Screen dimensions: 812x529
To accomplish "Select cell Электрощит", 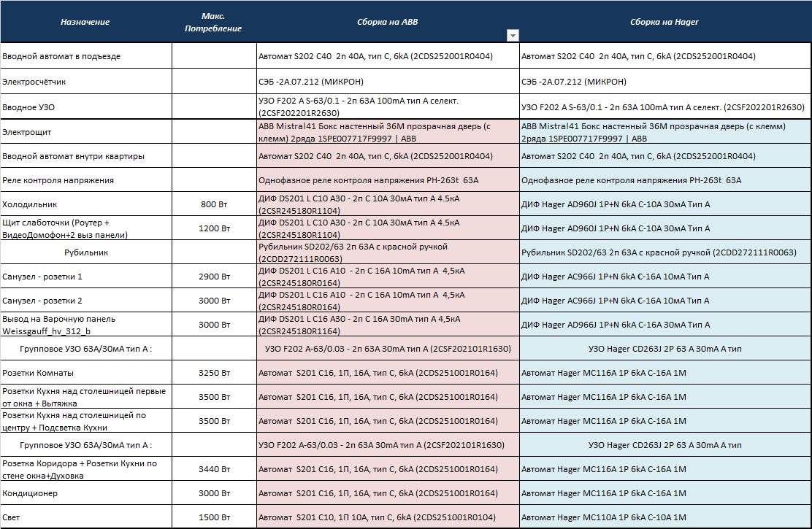I will tap(86, 132).
